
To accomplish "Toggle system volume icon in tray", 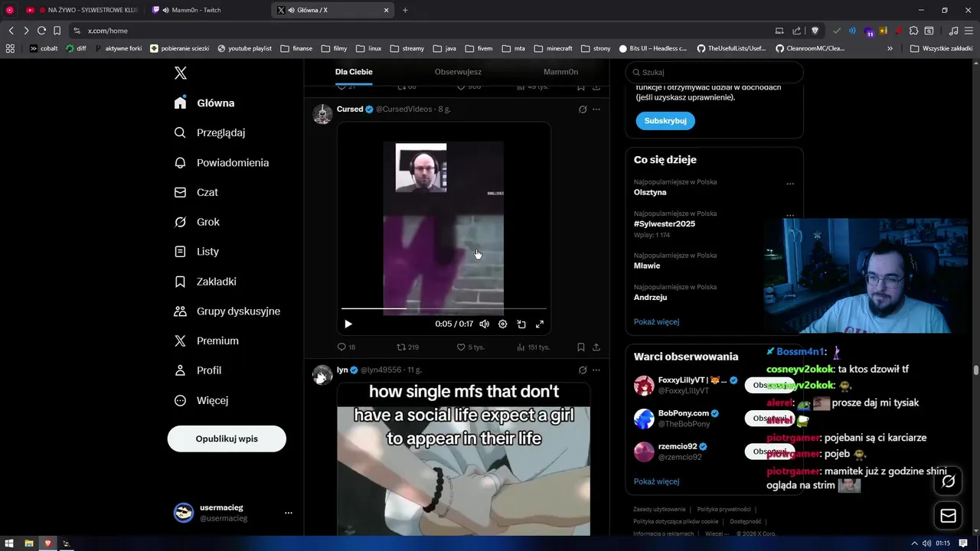I will tap(926, 543).
